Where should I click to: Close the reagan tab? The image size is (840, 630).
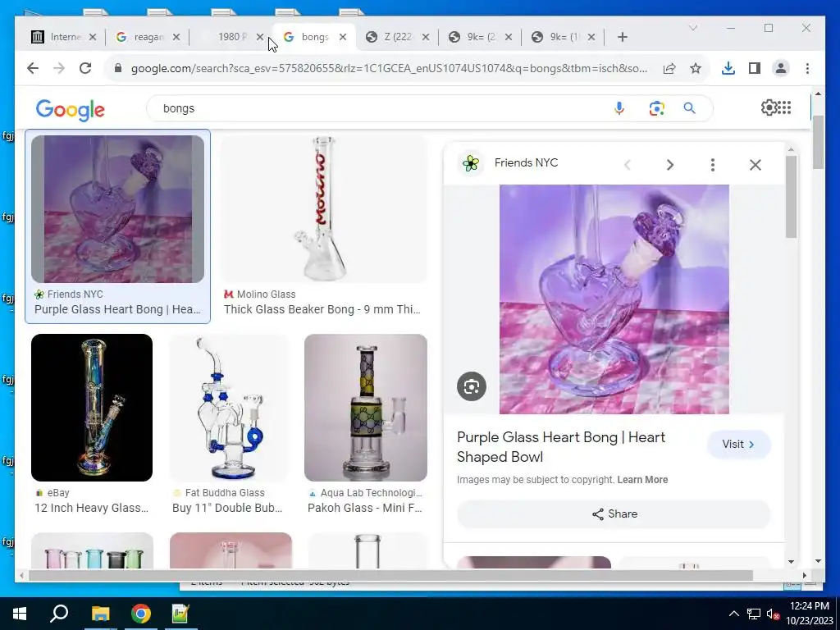pyautogui.click(x=176, y=37)
